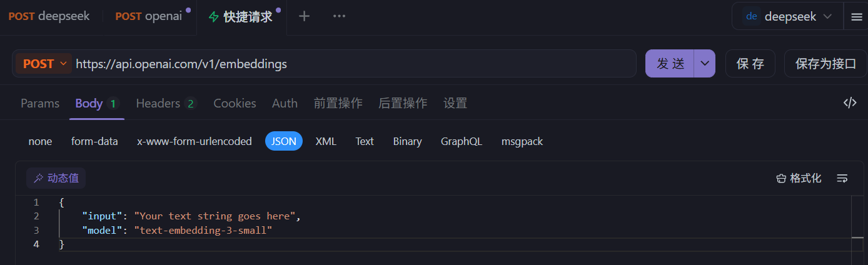This screenshot has width=868, height=265.
Task: Open the 设置 tab
Action: pos(455,103)
